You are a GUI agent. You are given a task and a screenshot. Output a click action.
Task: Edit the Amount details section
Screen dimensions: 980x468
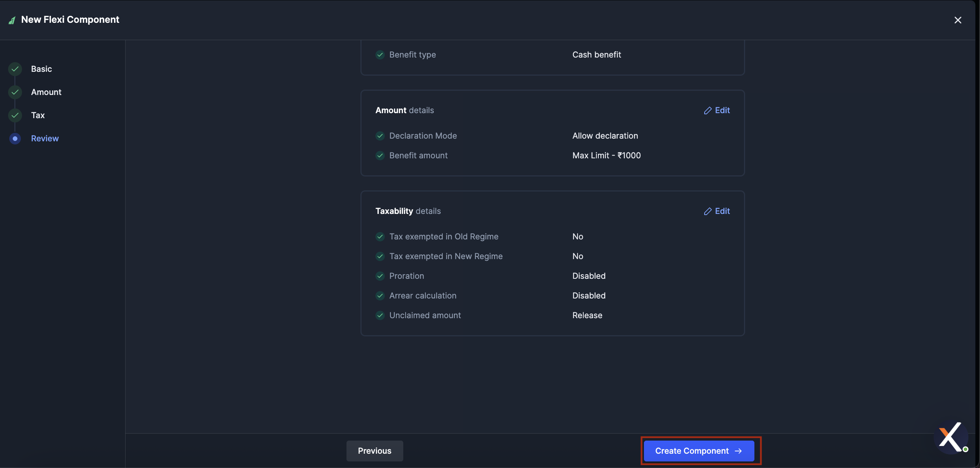click(x=717, y=110)
